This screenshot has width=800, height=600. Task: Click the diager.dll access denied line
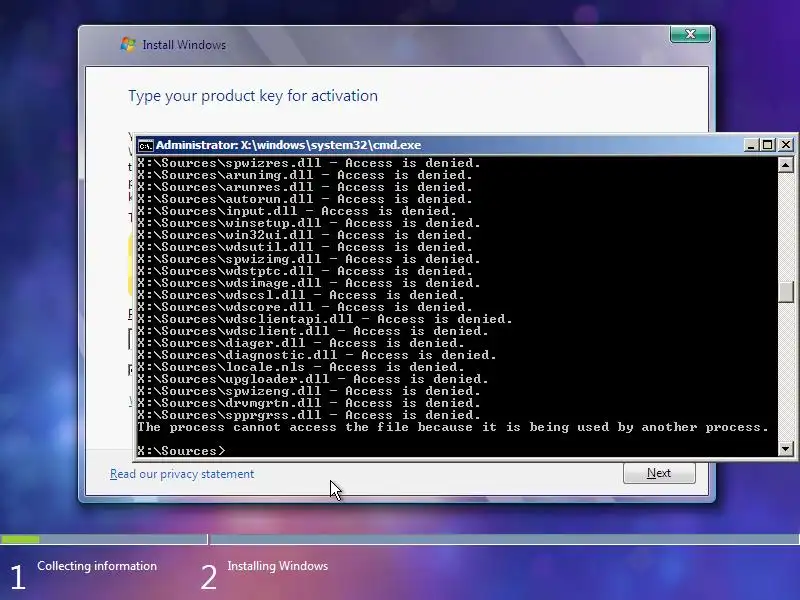[x=301, y=343]
